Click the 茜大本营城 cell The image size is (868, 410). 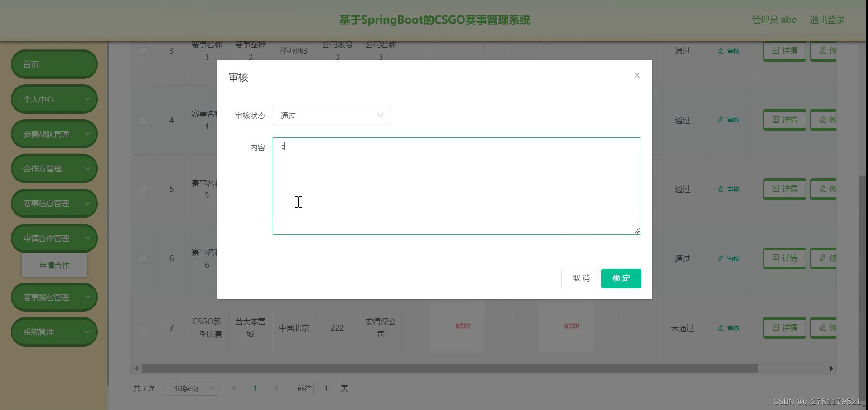(251, 328)
